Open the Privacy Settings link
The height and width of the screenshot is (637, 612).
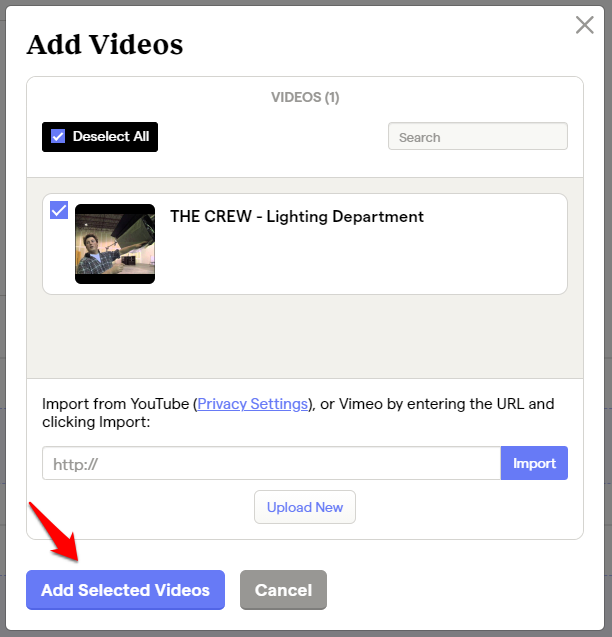pos(253,404)
